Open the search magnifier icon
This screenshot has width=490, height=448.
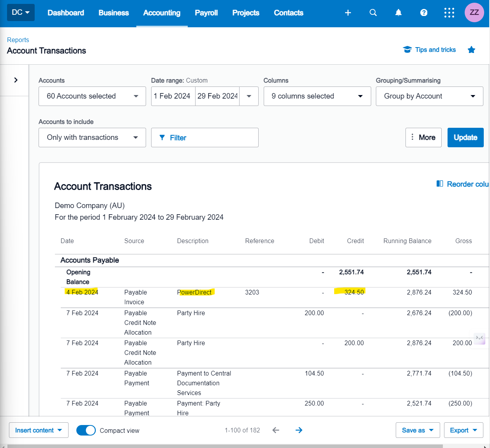[x=373, y=13]
